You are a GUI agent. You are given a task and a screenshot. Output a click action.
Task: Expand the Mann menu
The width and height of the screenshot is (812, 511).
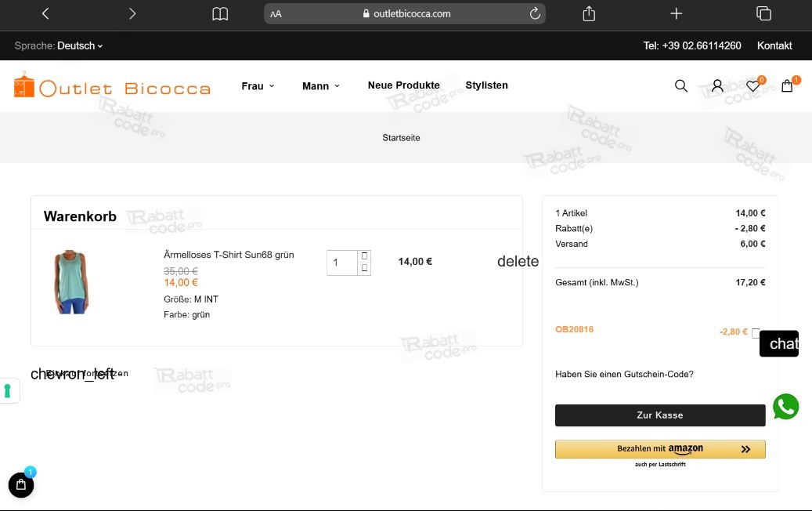(x=320, y=86)
